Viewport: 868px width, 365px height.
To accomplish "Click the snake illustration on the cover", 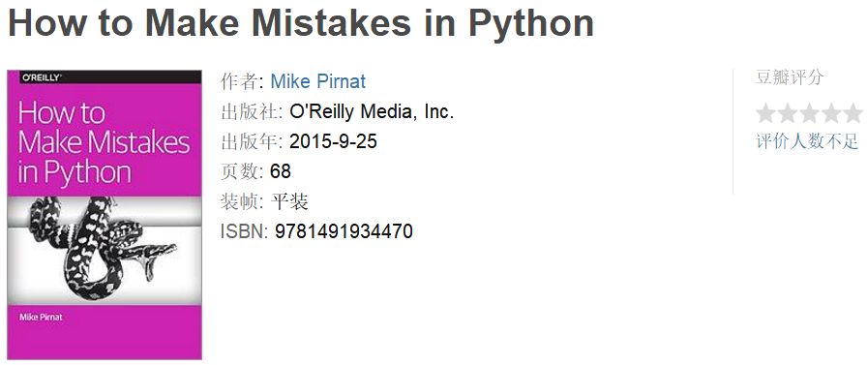I will 103,248.
